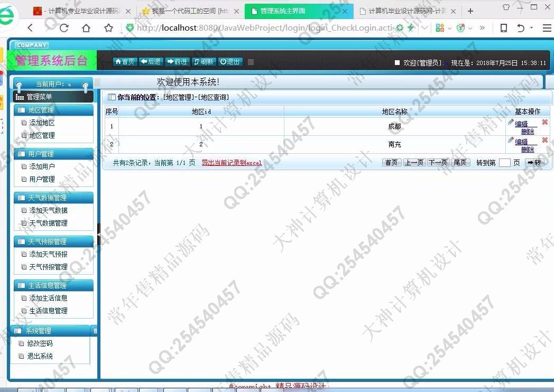Click the pencil icon in 南充 row
Viewport: 554px width, 392px height.
click(x=511, y=140)
